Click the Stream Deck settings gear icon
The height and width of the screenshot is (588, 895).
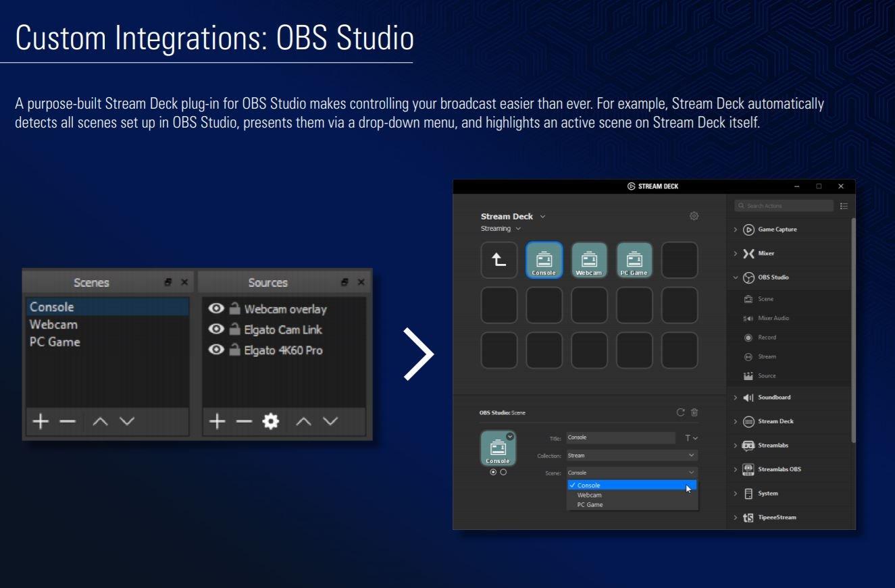694,216
